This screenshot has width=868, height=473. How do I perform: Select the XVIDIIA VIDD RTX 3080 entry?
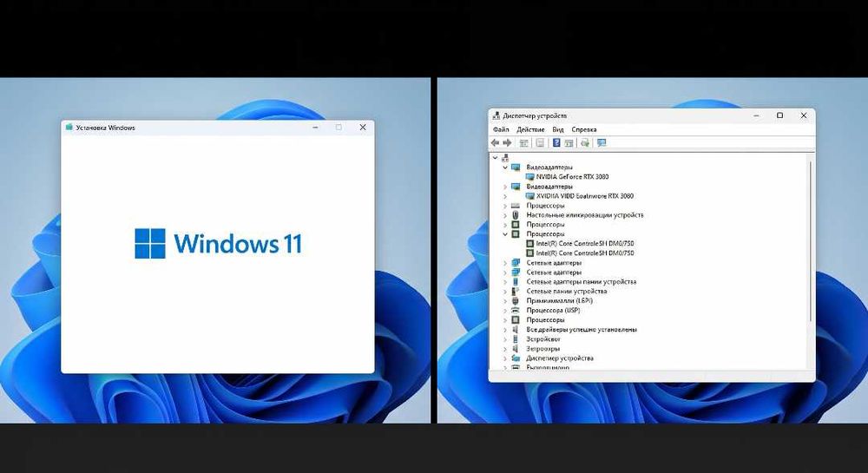pyautogui.click(x=584, y=196)
